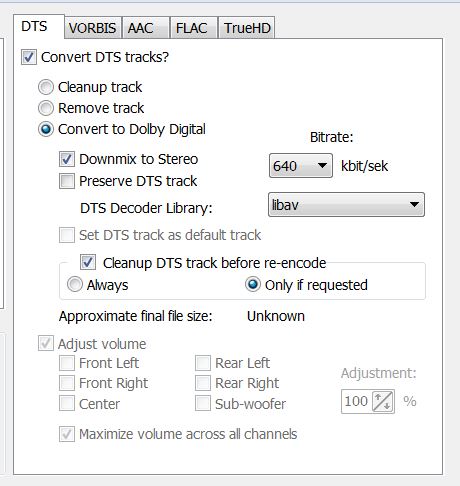Uncheck Convert DTS tracks checkbox
This screenshot has height=486, width=460.
click(x=29, y=57)
